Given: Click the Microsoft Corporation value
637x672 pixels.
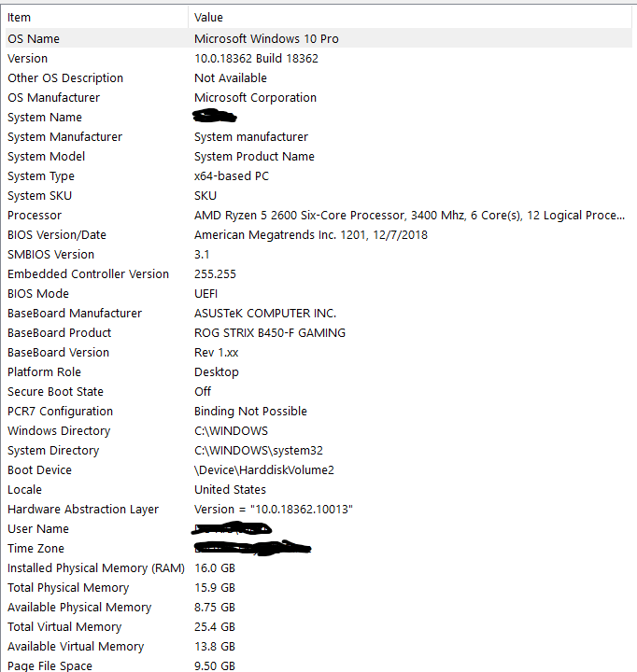Looking at the screenshot, I should coord(255,98).
